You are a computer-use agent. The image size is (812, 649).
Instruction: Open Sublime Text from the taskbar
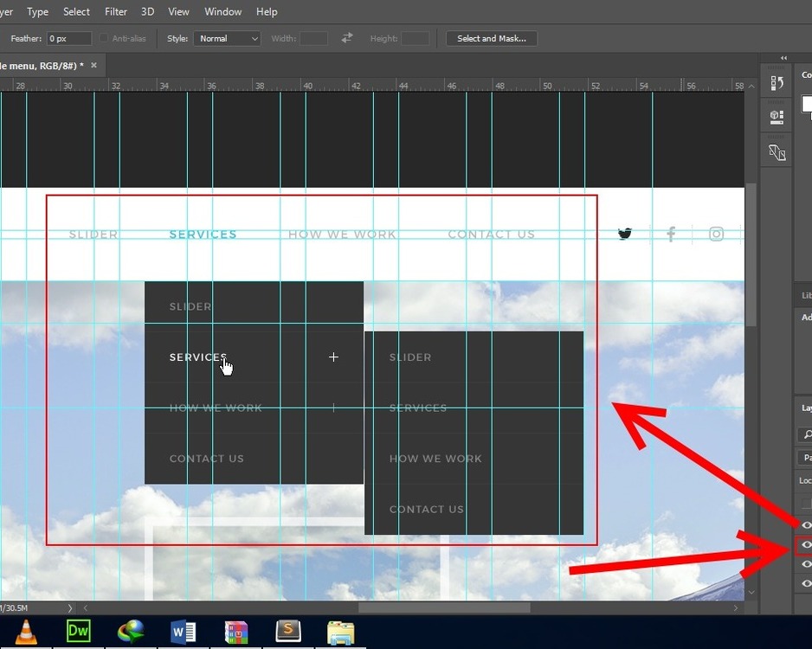click(x=288, y=632)
